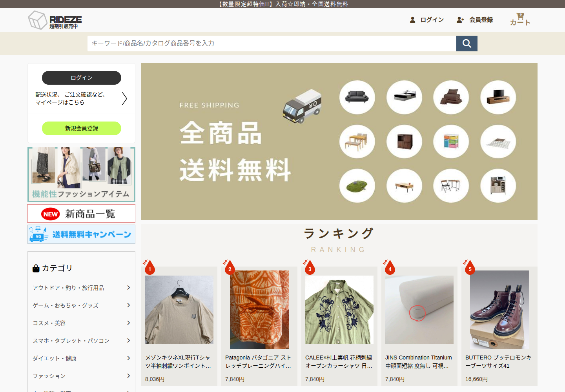Select the sofa category circle icon

tap(357, 97)
